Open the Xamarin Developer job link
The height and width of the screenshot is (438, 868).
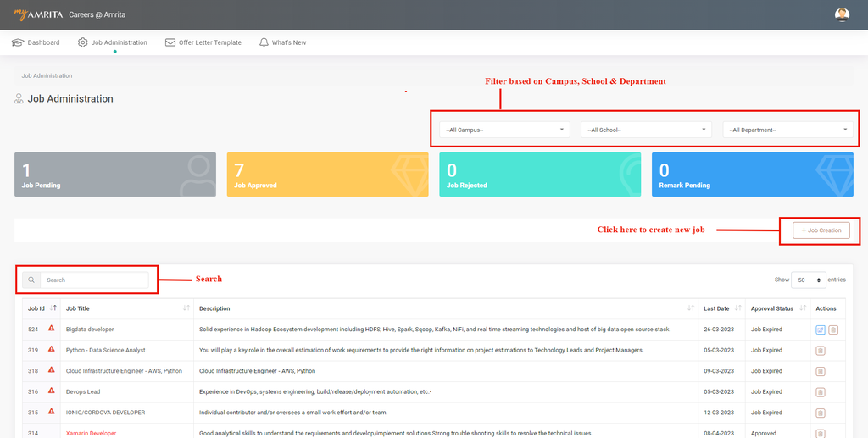pyautogui.click(x=91, y=433)
